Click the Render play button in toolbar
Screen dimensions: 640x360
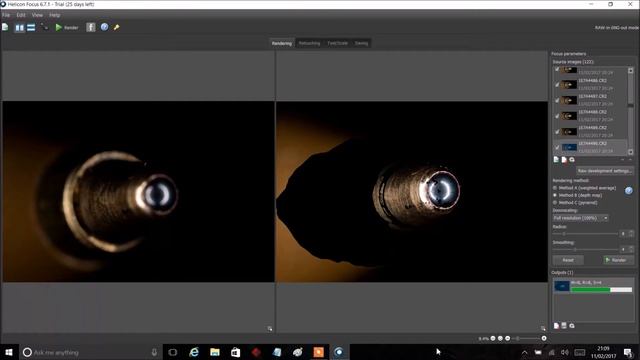pyautogui.click(x=67, y=27)
